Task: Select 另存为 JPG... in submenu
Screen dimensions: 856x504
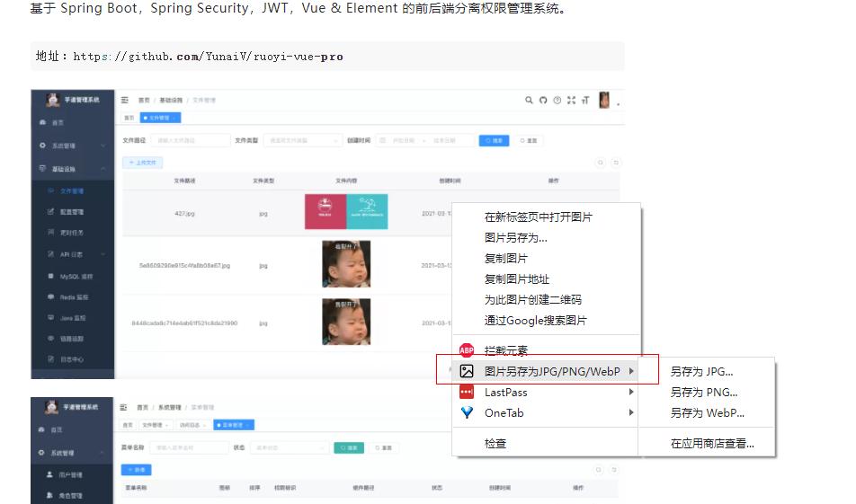Action: pos(701,371)
